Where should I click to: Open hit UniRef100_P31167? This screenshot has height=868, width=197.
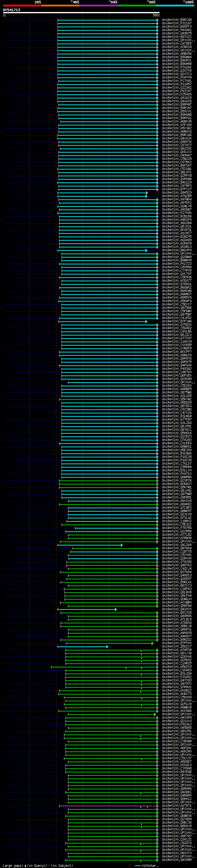click(176, 23)
